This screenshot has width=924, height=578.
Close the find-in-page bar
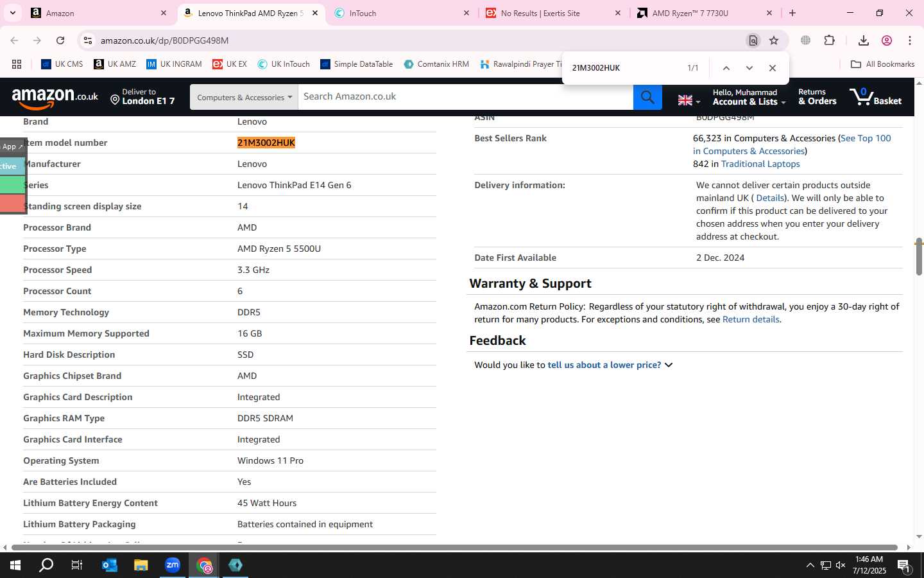tap(773, 68)
